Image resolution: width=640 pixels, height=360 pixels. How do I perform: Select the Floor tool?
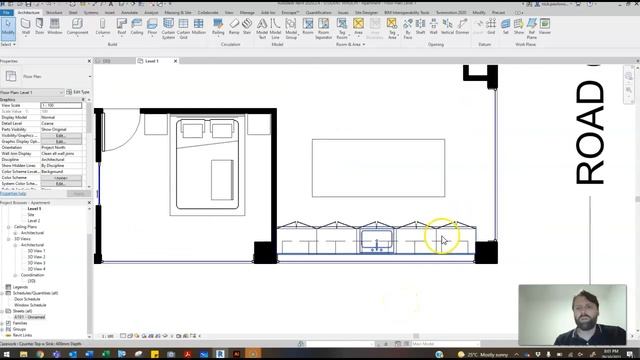tap(152, 27)
